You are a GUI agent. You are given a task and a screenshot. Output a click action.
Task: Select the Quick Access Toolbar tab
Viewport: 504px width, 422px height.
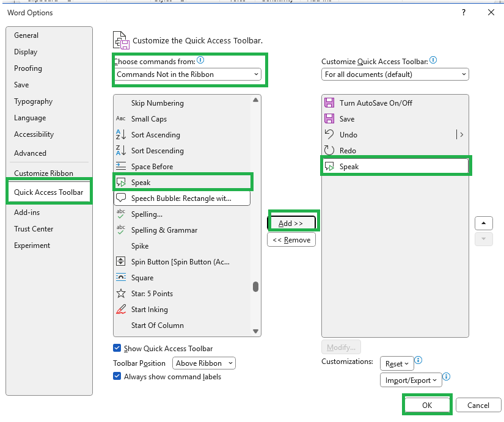(x=49, y=192)
